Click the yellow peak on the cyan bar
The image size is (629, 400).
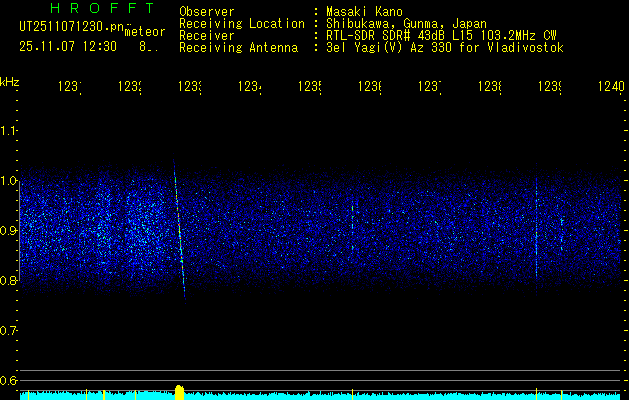[179, 391]
